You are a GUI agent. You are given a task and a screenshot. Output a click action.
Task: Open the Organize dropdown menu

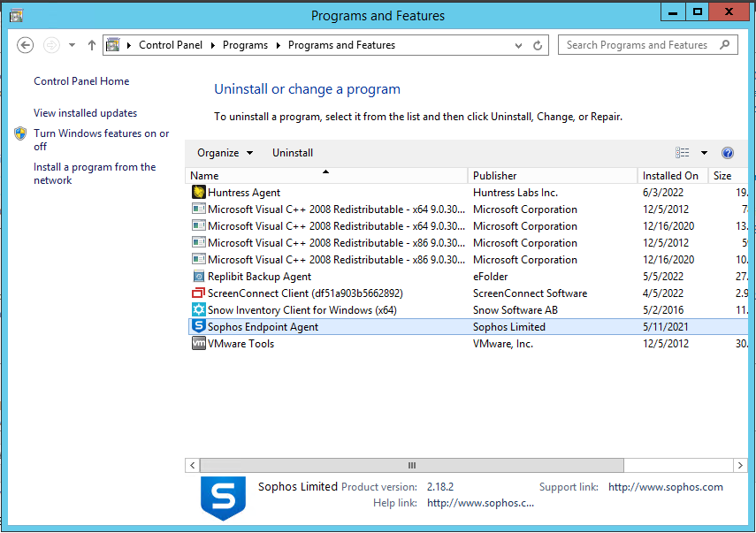click(x=225, y=153)
